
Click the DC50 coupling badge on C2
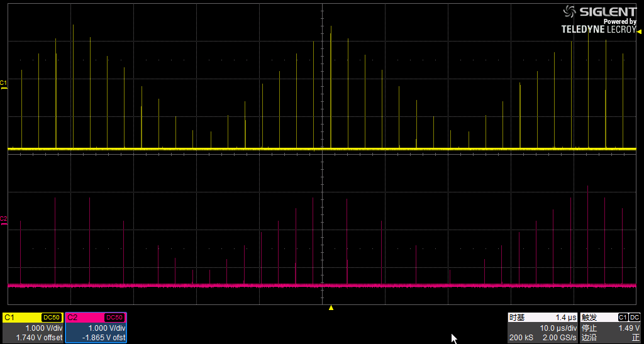[x=114, y=318]
